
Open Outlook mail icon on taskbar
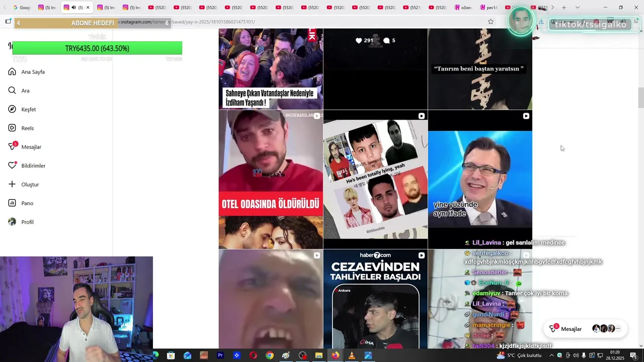(x=187, y=355)
